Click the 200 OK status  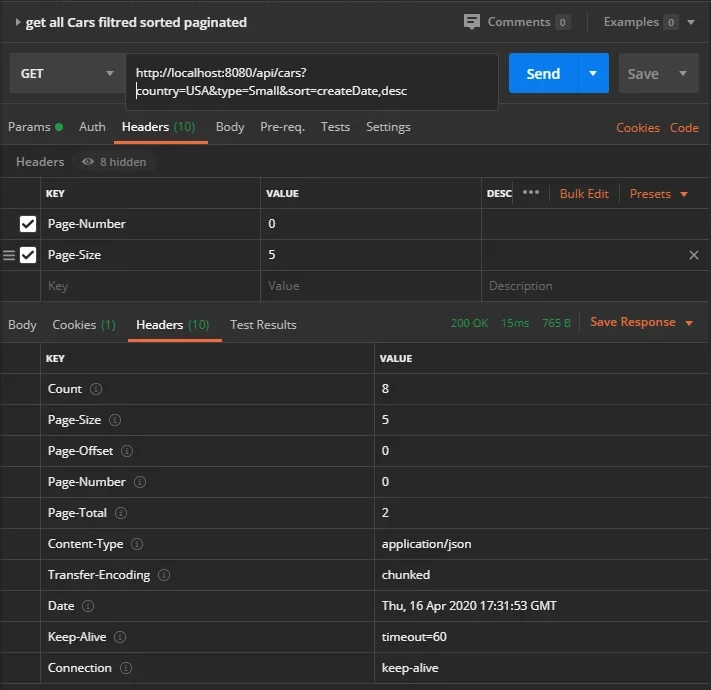point(469,323)
